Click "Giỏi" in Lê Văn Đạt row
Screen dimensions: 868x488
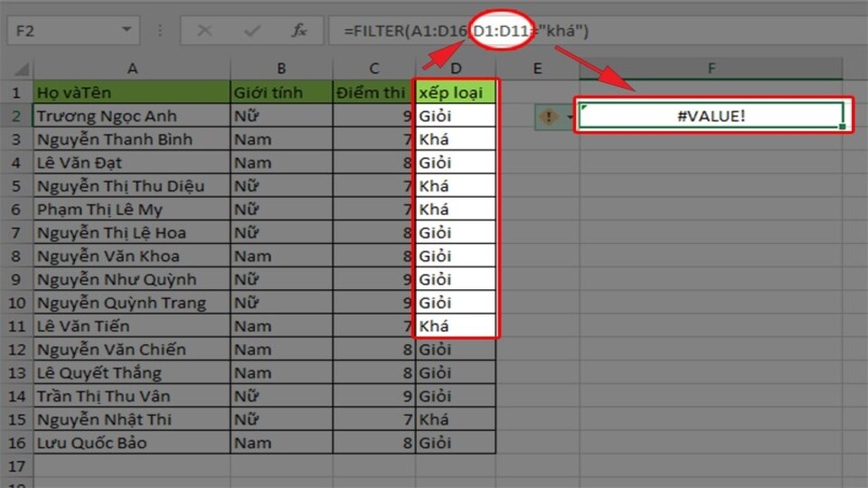coord(456,163)
